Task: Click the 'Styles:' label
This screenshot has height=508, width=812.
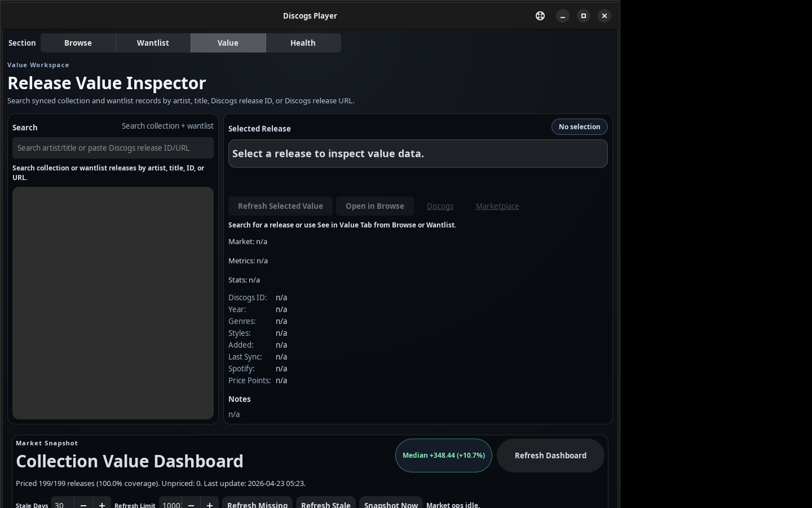Action: pyautogui.click(x=239, y=333)
